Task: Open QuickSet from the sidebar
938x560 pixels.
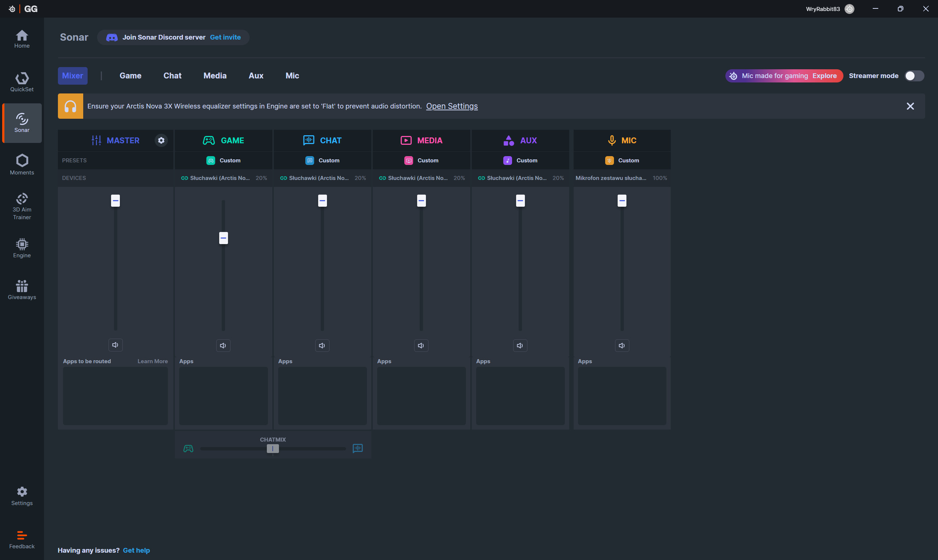Action: click(22, 82)
